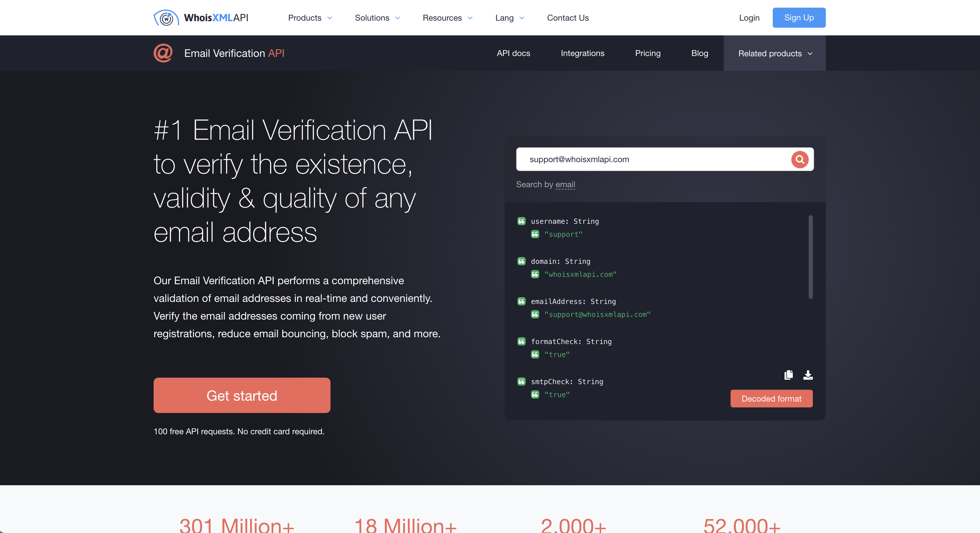Screen dimensions: 980x533
Task: Click the Decoded format button
Action: pyautogui.click(x=771, y=398)
